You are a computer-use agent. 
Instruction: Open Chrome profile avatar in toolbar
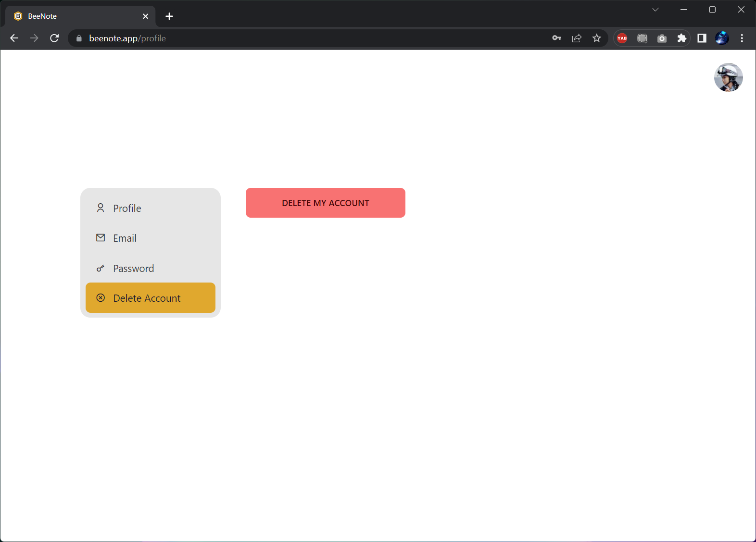[722, 38]
